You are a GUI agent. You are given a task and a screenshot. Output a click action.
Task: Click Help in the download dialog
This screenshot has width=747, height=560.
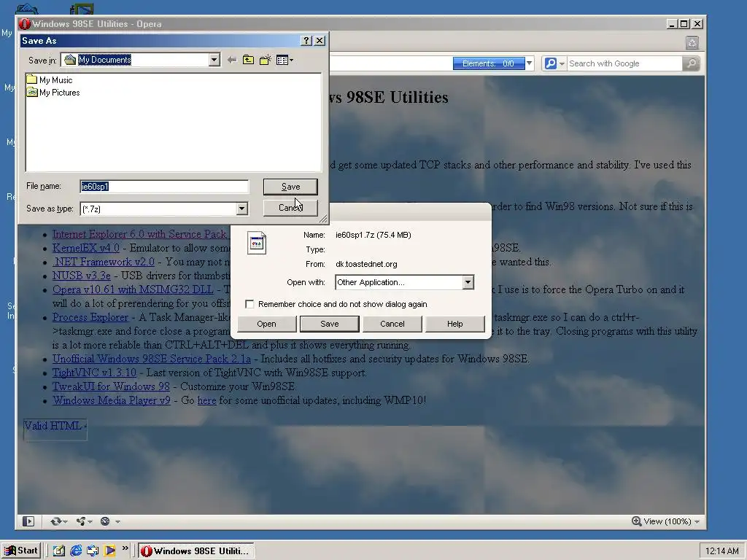pos(455,324)
